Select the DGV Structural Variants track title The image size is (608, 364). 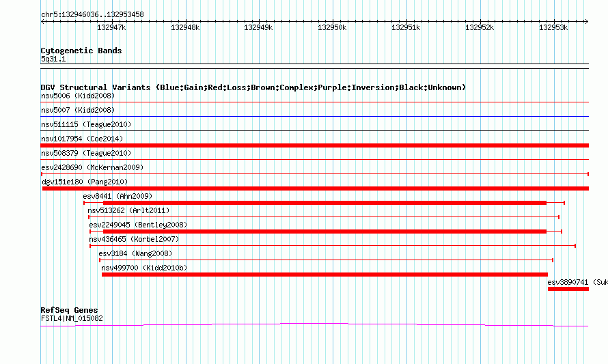pyautogui.click(x=253, y=87)
